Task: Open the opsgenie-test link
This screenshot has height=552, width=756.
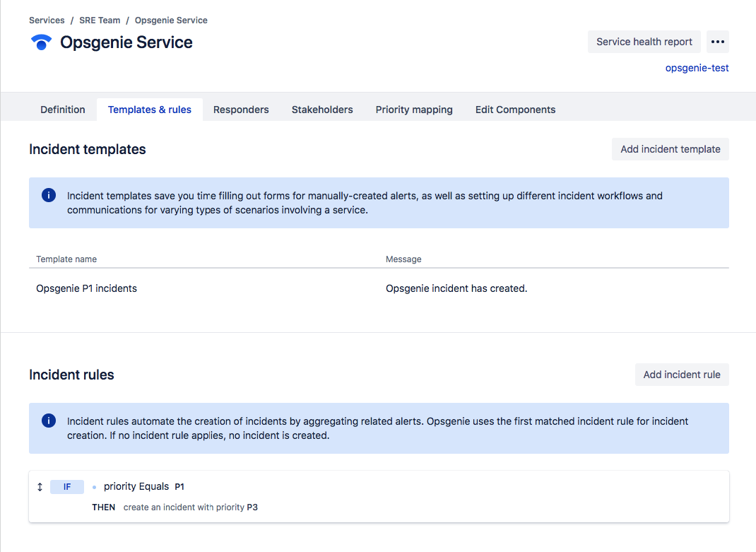Action: [697, 68]
